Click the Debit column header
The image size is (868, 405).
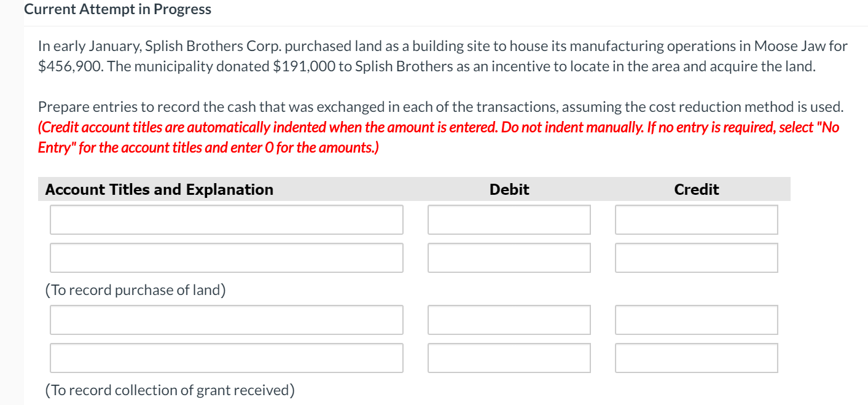509,189
